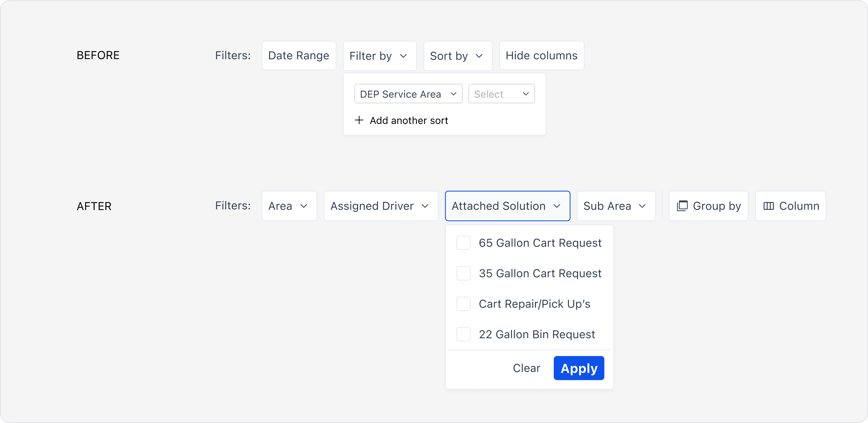Screen dimensions: 868x423
Task: Open the Select sort order dropdown
Action: [501, 94]
